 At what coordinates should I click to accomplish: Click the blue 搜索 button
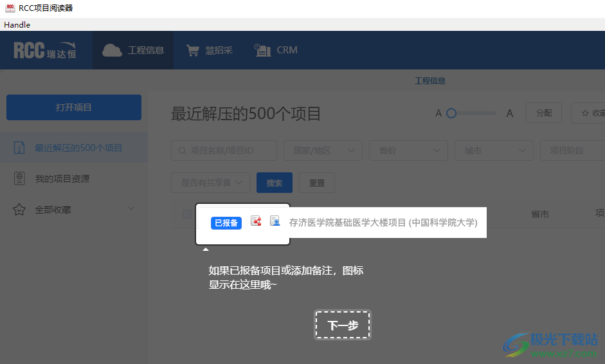click(x=275, y=183)
